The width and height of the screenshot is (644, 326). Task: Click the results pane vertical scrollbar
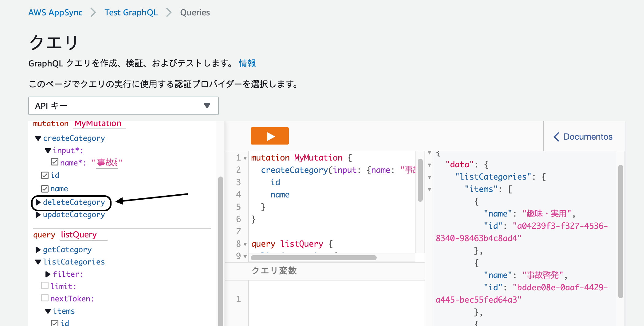pos(621,232)
